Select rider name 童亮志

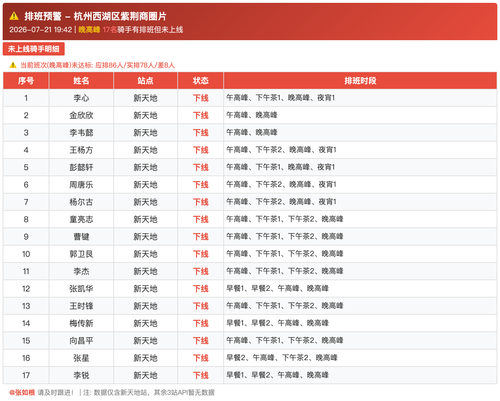tap(81, 219)
